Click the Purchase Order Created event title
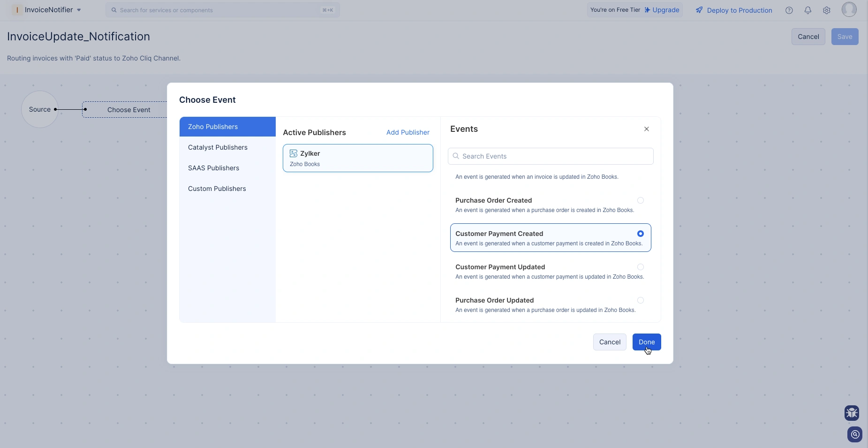Viewport: 868px width, 448px height. 493,200
